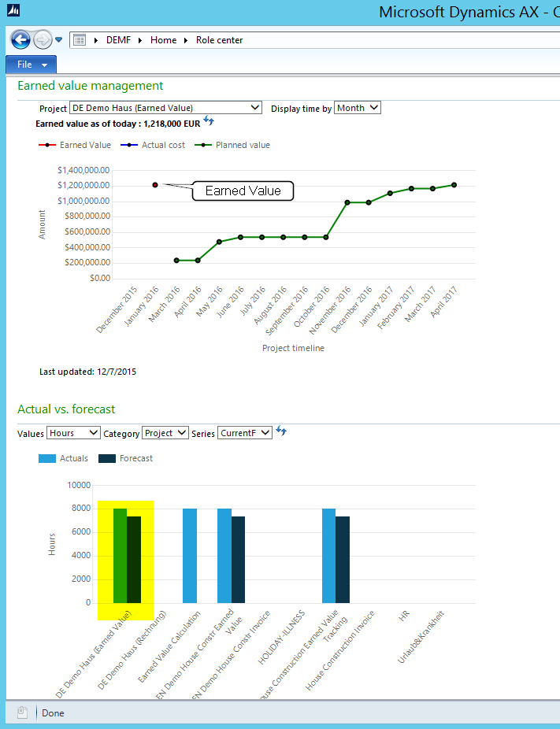Viewport: 560px width, 729px height.
Task: Click the Back navigation arrow
Action: tap(20, 39)
